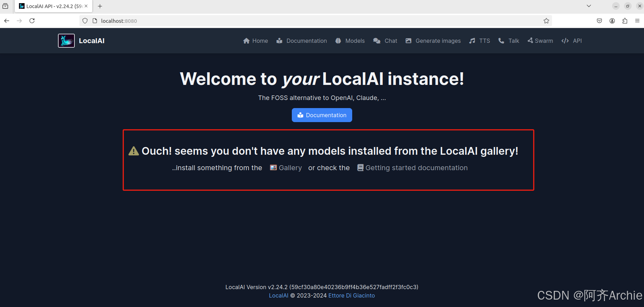
Task: Open the Firefox hamburger menu
Action: click(637, 21)
